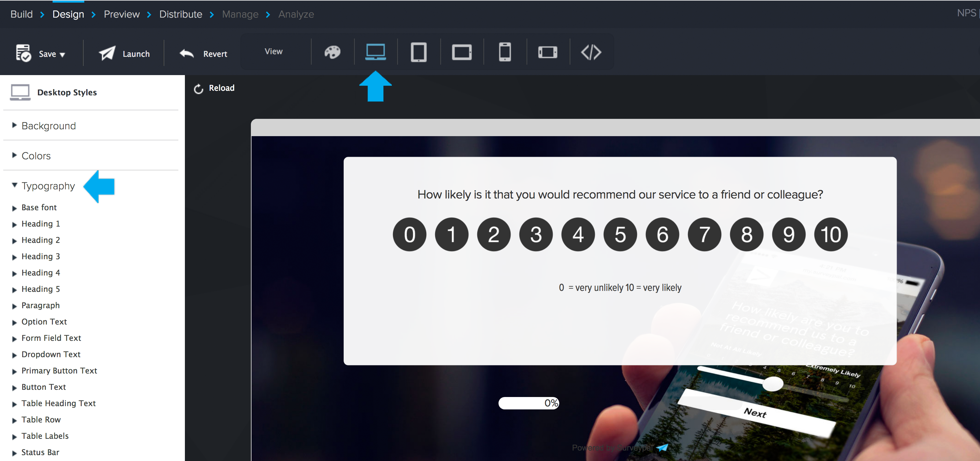Click the Desktop Styles monitor icon

click(20, 92)
